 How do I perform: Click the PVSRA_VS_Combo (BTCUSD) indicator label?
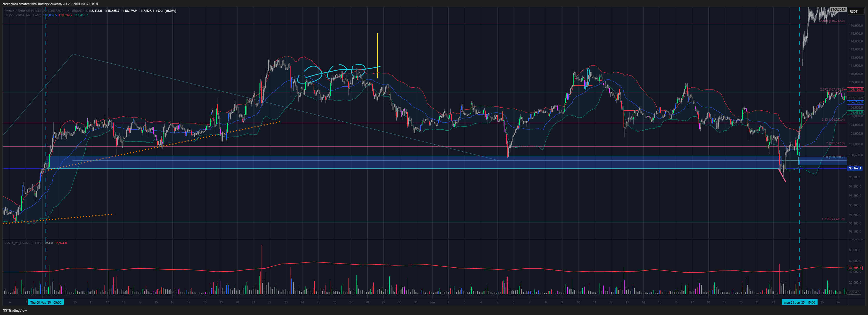pyautogui.click(x=24, y=243)
